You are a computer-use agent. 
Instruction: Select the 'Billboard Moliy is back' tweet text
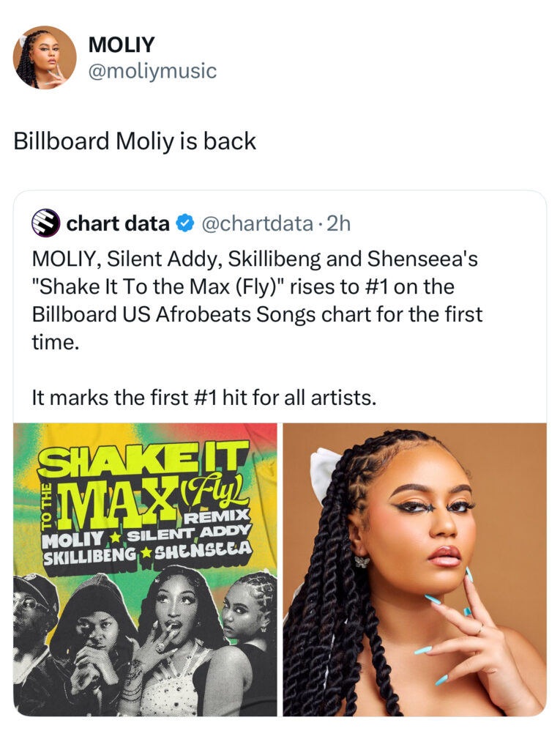coord(135,141)
